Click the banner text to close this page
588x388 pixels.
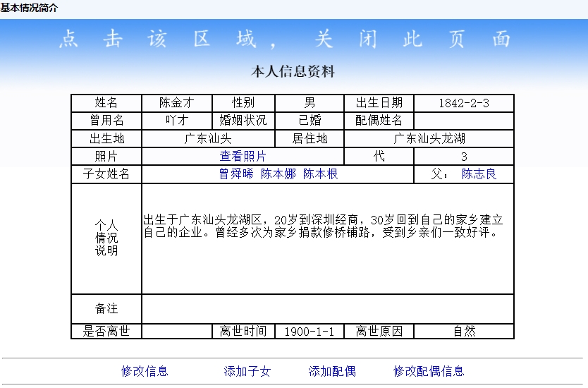click(x=285, y=39)
